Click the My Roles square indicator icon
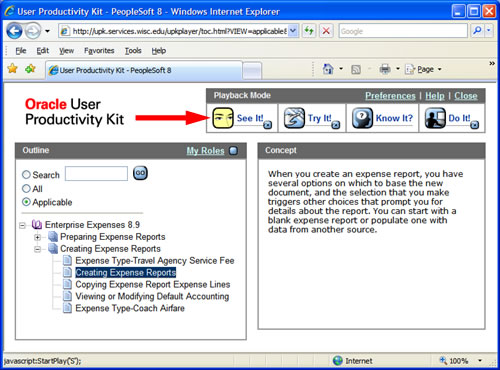The width and height of the screenshot is (500, 370). [x=234, y=151]
